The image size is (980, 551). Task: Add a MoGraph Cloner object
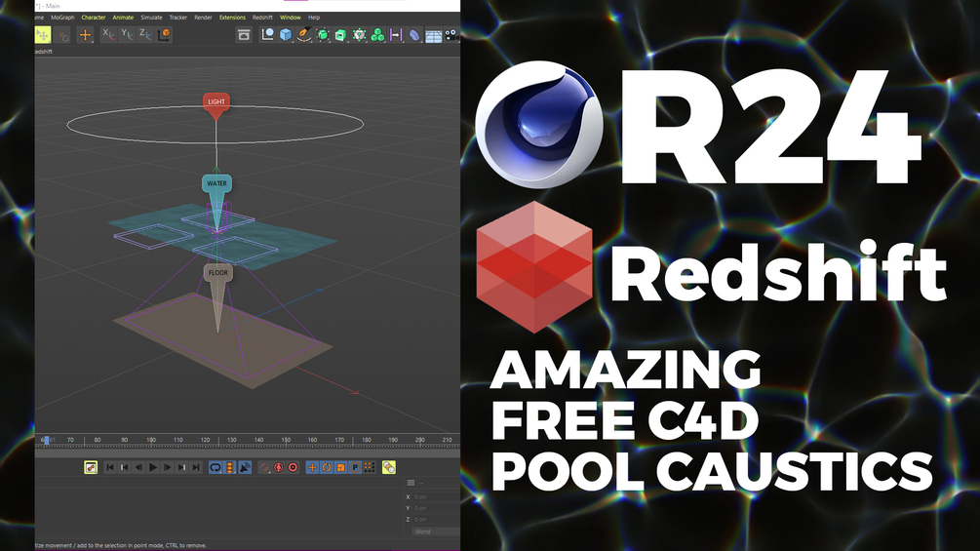(376, 34)
